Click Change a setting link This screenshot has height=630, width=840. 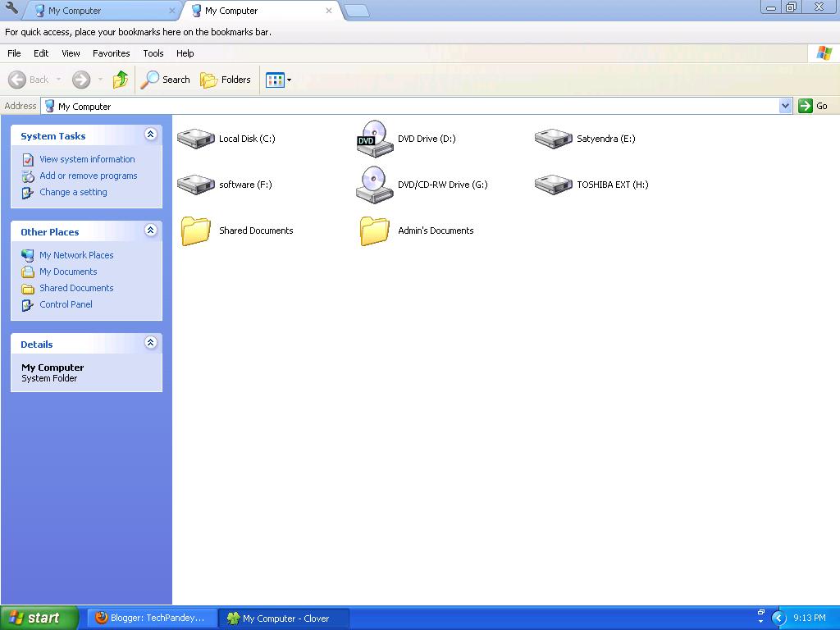pyautogui.click(x=73, y=192)
